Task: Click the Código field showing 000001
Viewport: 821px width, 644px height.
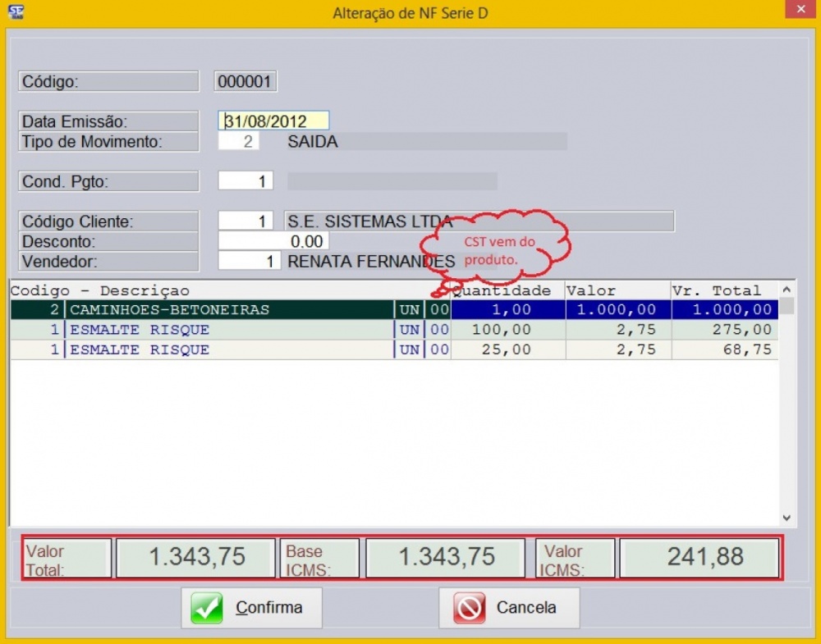Action: [x=244, y=81]
